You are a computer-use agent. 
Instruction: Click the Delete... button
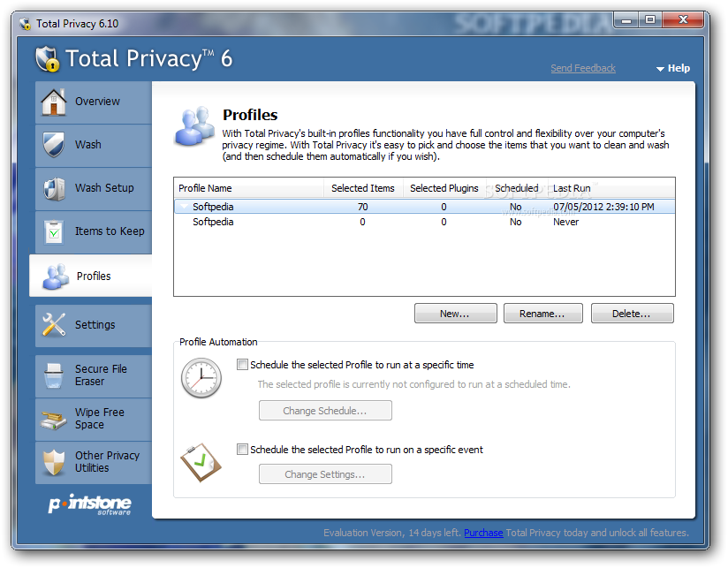632,314
